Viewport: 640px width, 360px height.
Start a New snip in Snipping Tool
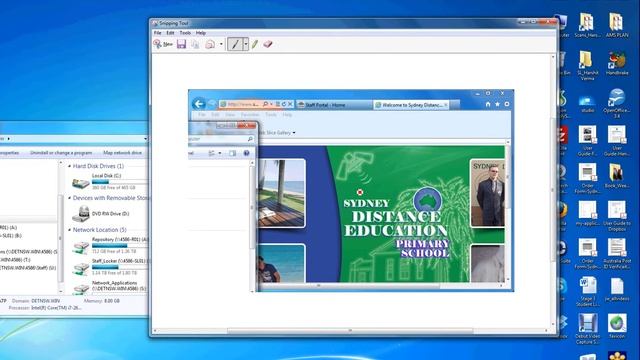[163, 44]
